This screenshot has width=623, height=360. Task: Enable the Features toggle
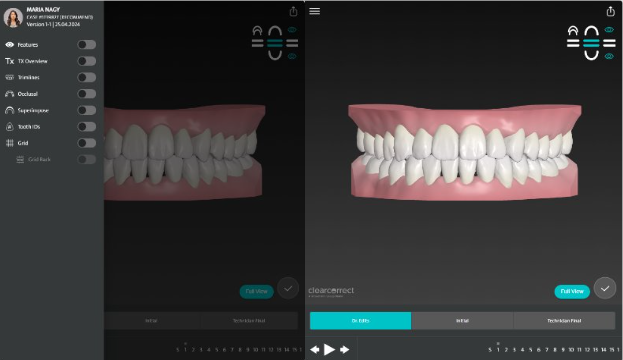tap(87, 45)
